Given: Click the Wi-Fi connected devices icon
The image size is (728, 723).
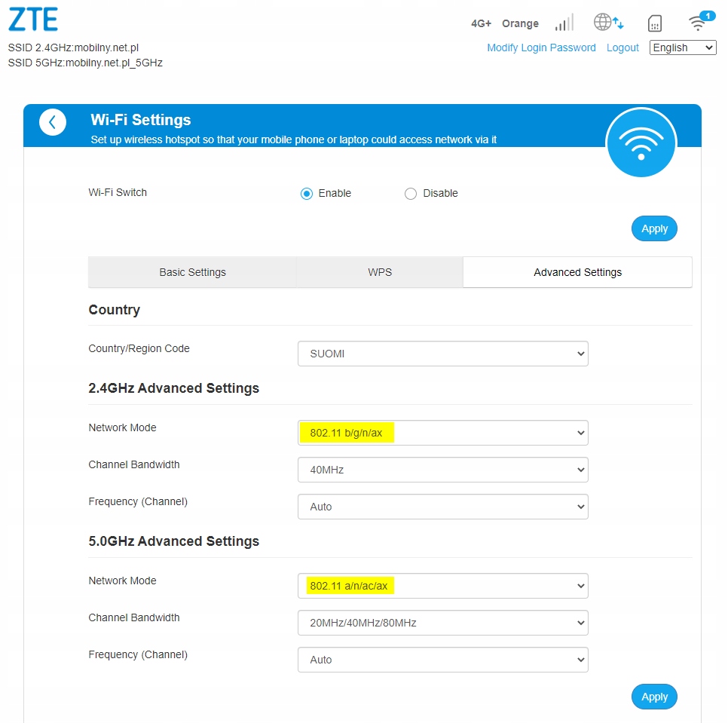Looking at the screenshot, I should click(699, 23).
